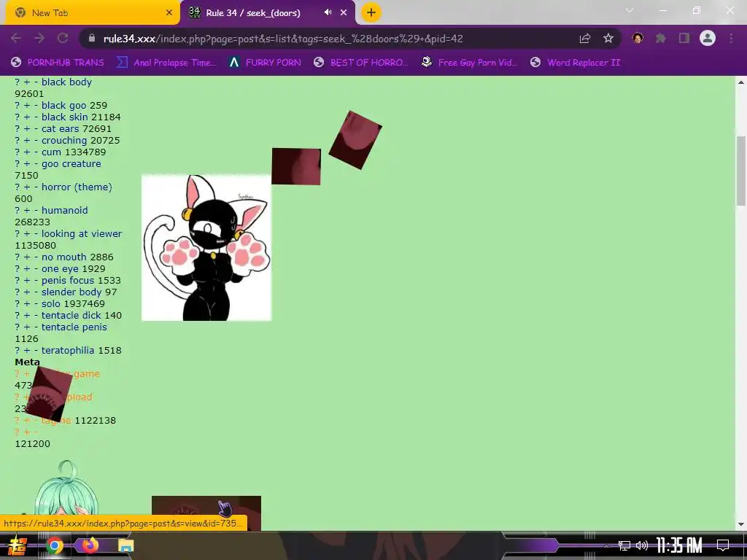
Task: Click the '-' next to 'solo'
Action: (x=36, y=304)
